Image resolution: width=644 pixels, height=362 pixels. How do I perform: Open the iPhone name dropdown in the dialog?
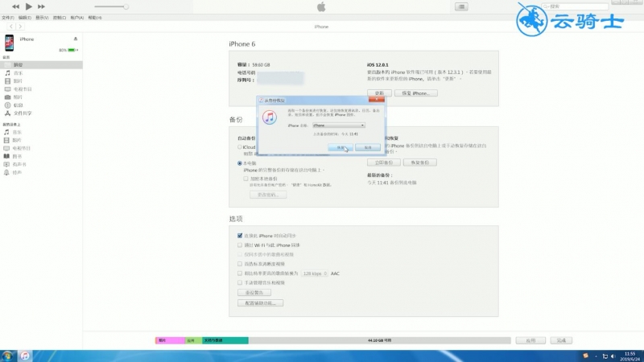point(338,125)
